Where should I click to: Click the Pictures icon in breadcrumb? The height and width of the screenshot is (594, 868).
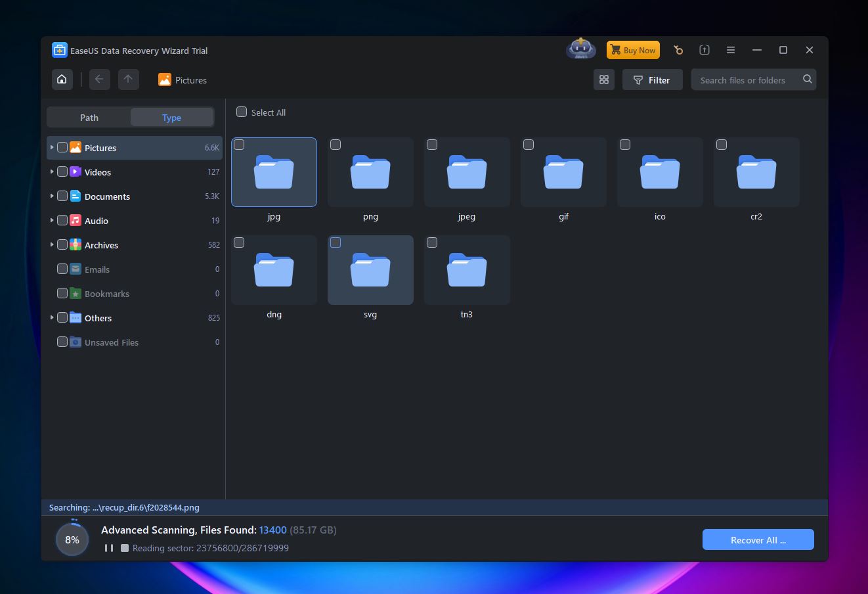point(164,80)
